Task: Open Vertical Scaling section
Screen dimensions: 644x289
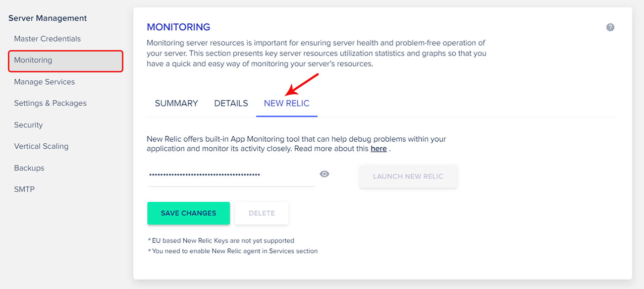Action: coord(41,146)
